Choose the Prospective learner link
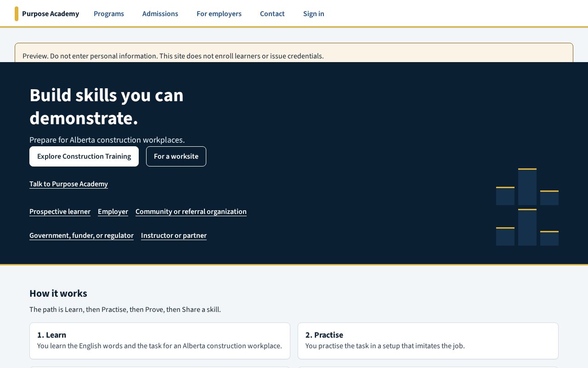 [x=60, y=212]
